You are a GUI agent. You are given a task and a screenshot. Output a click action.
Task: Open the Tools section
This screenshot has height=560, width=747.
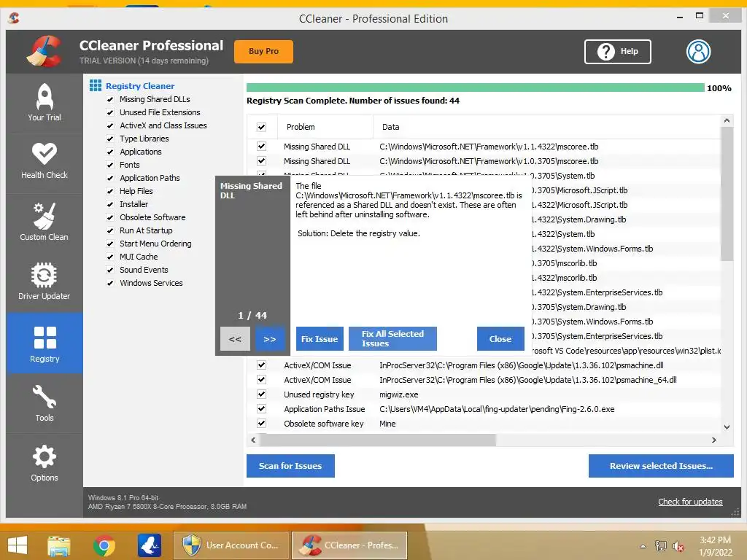tap(44, 403)
